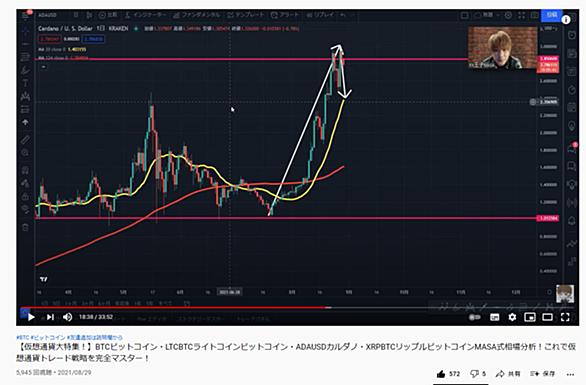Viewport: 586px width, 385px height.
Task: Seek on the red progress bar
Action: click(174, 308)
